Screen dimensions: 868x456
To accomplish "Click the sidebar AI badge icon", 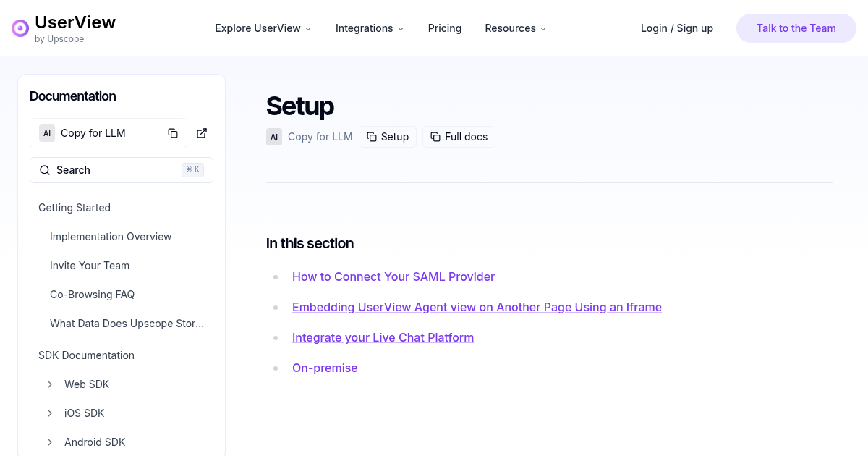I will (x=47, y=133).
